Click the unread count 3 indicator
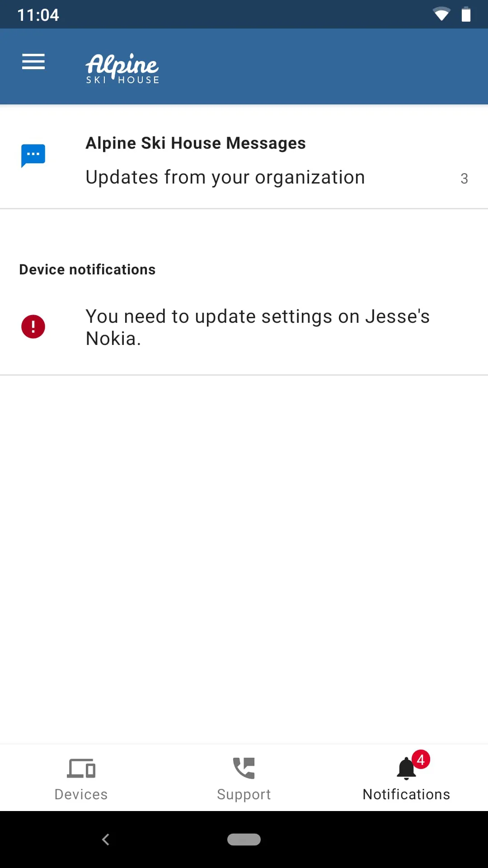The width and height of the screenshot is (488, 868). pos(465,179)
